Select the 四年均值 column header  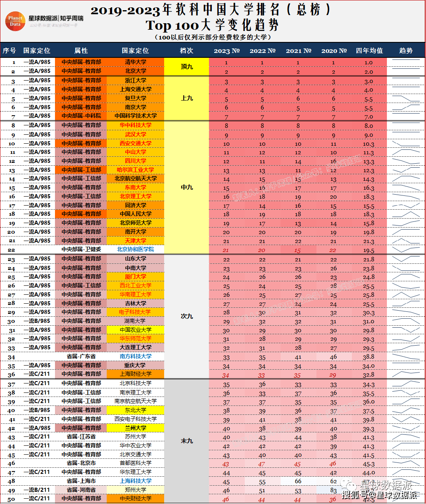tap(369, 50)
